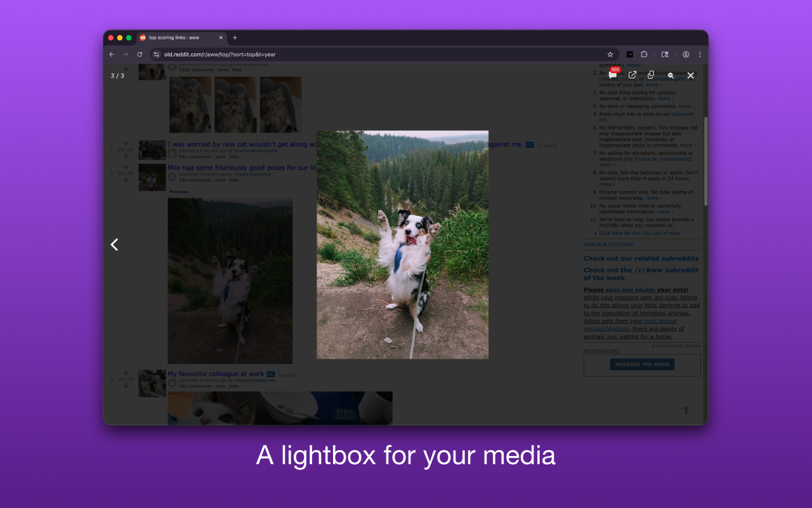Image resolution: width=812 pixels, height=508 pixels.
Task: Downvote the new cat post scoring 91.0k
Action: pos(126,156)
